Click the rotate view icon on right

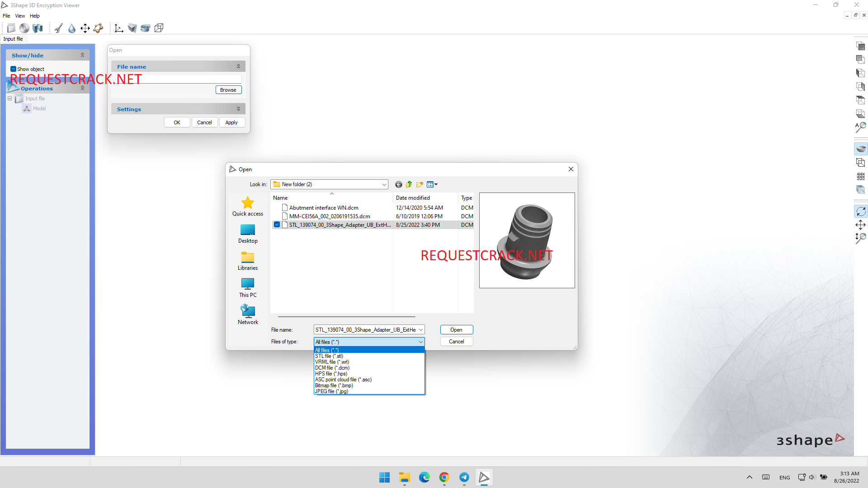[861, 211]
